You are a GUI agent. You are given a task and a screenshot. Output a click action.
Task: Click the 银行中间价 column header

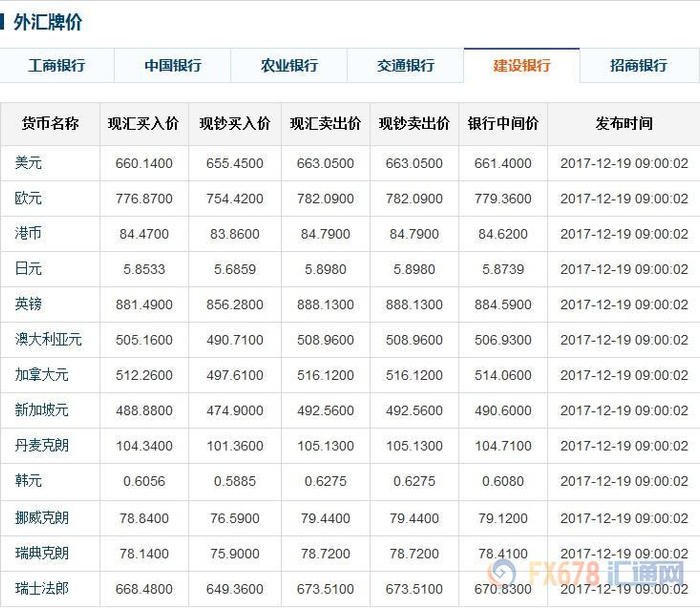coord(503,124)
